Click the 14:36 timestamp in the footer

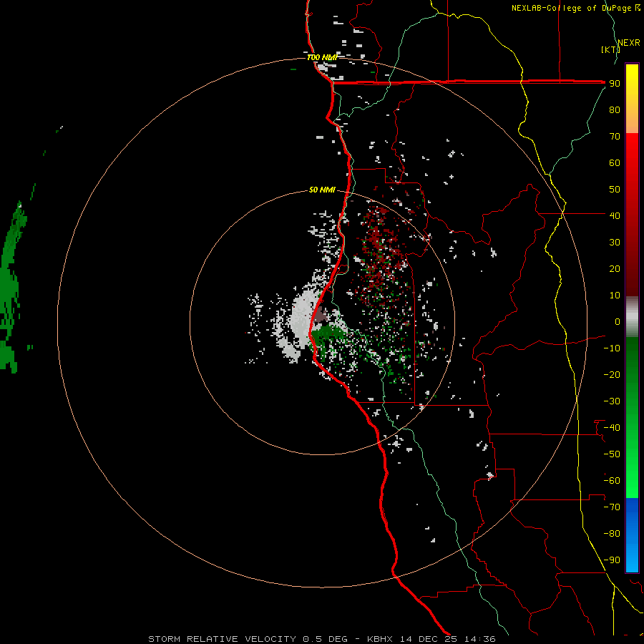[480, 639]
